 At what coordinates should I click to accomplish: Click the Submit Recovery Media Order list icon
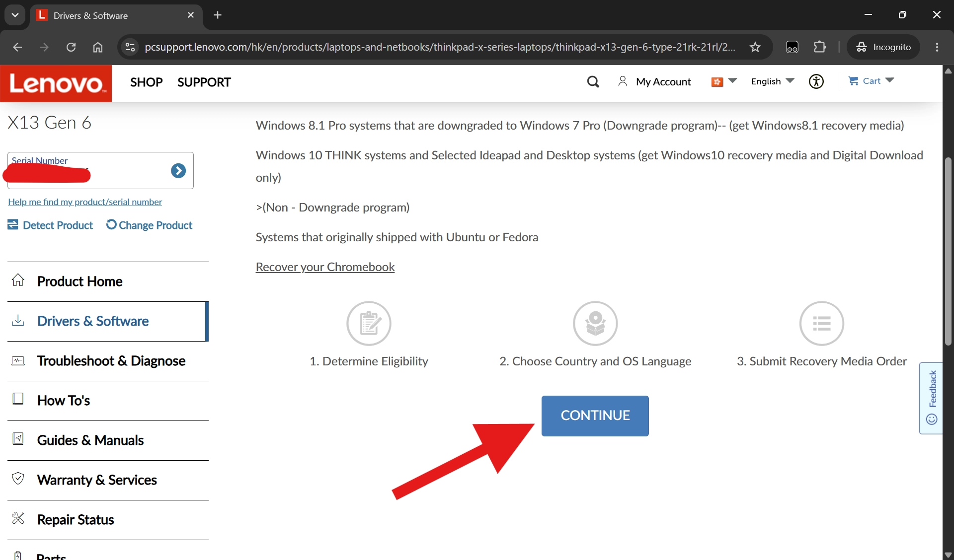(x=822, y=323)
